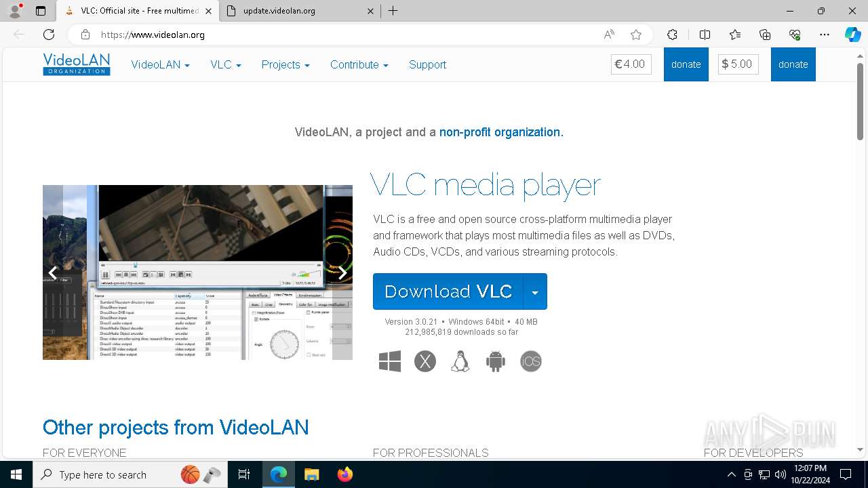Screen dimensions: 868x488
Task: Open Windows Start menu
Action: point(16,474)
